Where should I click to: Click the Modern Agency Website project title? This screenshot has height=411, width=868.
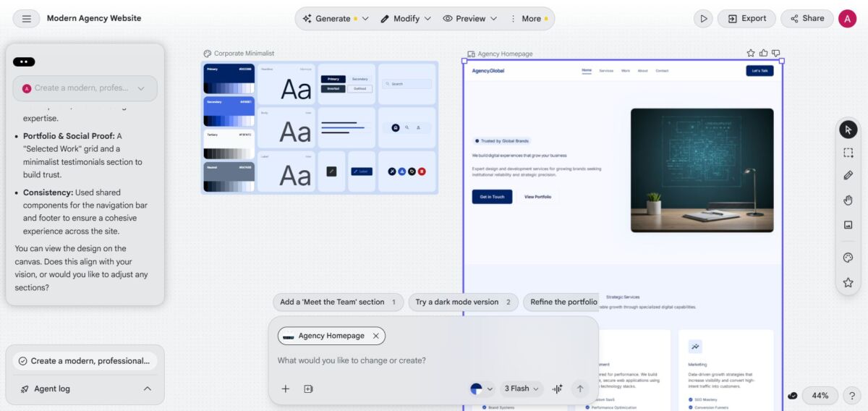(94, 19)
